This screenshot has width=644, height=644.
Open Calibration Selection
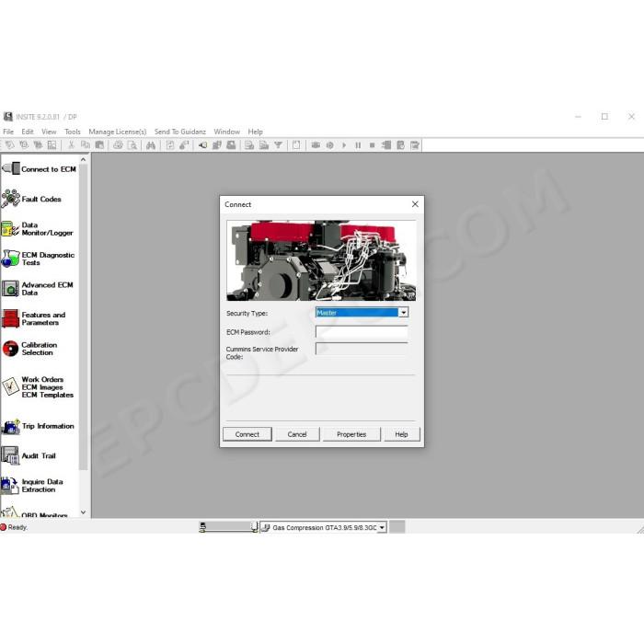[29, 349]
